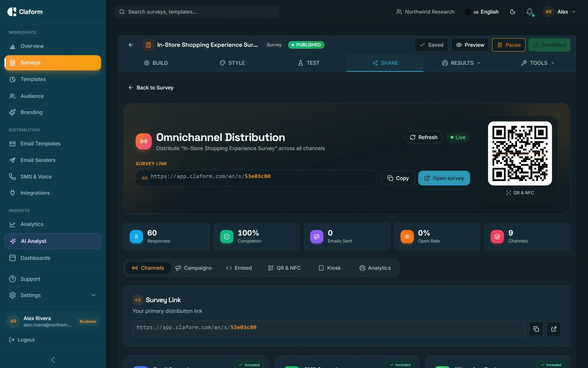The width and height of the screenshot is (588, 368).
Task: Select the Kiosk sub-tab
Action: coord(330,268)
